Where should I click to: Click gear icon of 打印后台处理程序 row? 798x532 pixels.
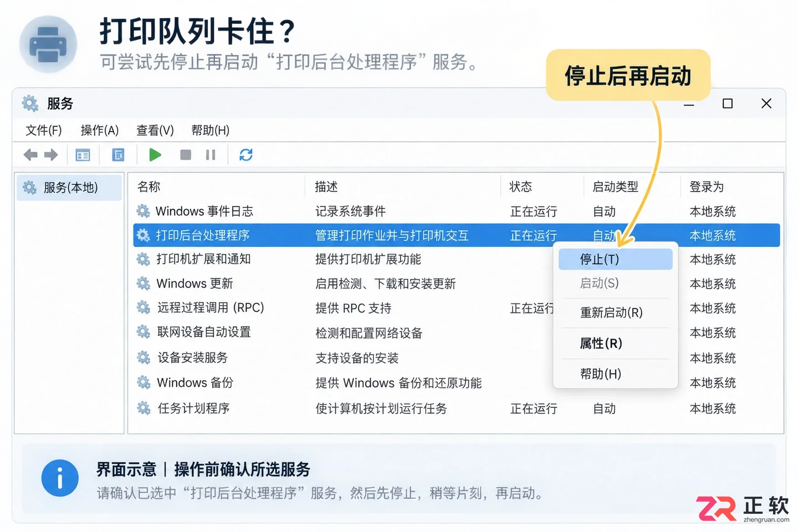click(x=144, y=236)
